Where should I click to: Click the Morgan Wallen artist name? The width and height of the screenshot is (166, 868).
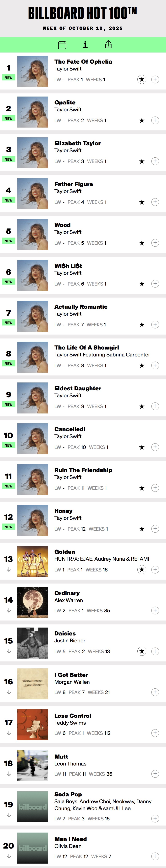72,682
